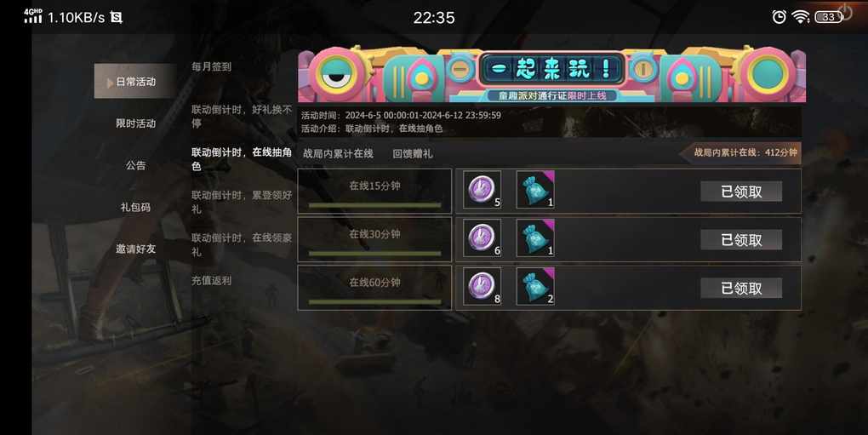Click 已领取 button for 在线15分钟 reward
Viewport: 868px width, 435px height.
click(741, 192)
